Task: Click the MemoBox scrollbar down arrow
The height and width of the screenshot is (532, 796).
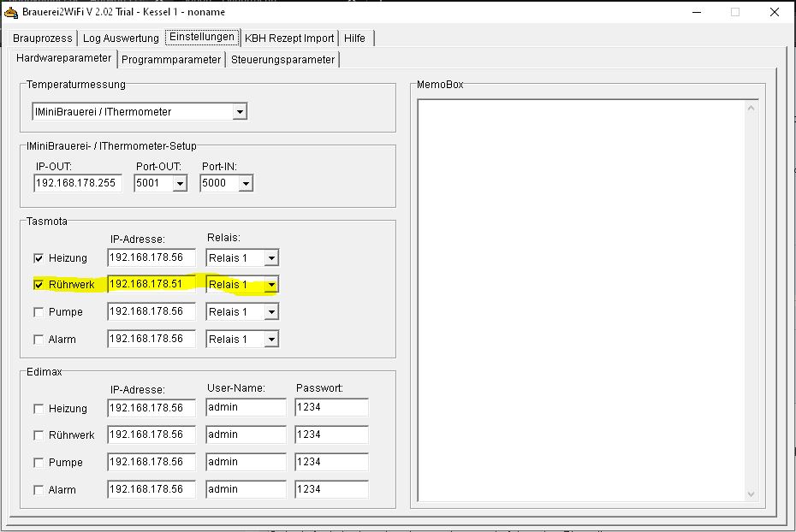Action: (751, 494)
